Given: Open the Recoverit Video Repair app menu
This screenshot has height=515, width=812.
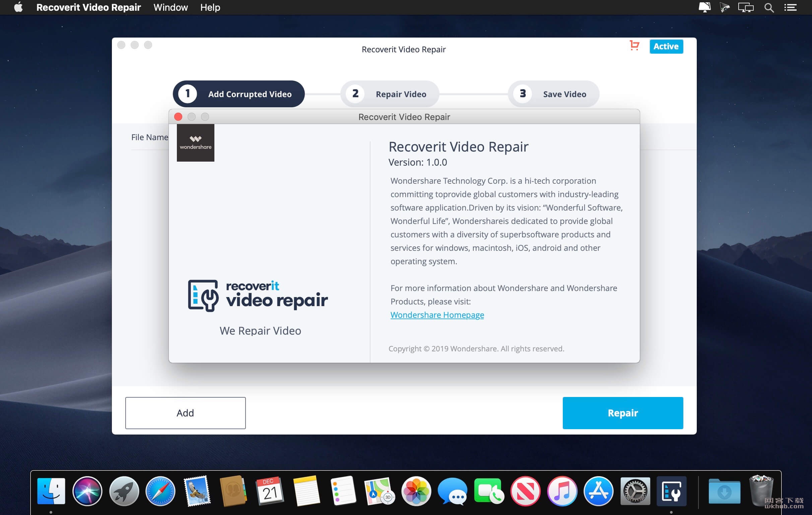Looking at the screenshot, I should click(88, 7).
